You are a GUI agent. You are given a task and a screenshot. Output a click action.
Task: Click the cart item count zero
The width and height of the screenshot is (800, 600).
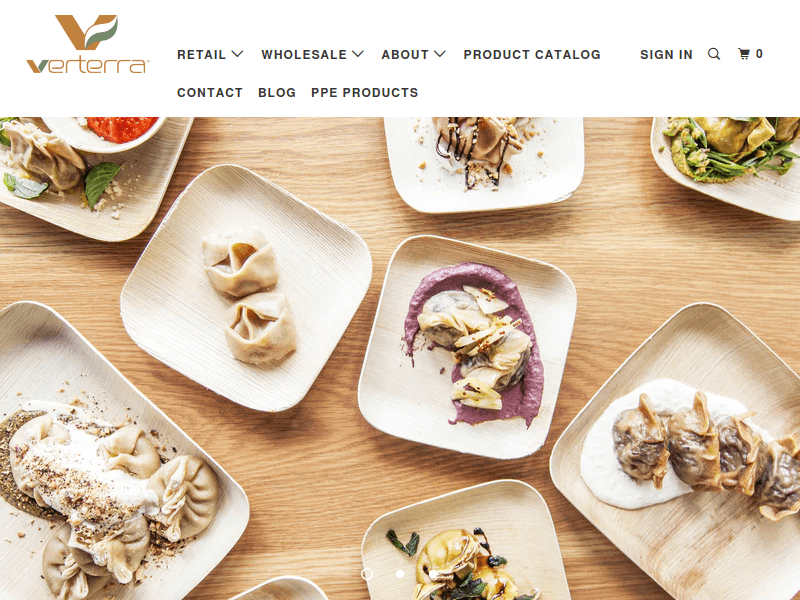(759, 54)
